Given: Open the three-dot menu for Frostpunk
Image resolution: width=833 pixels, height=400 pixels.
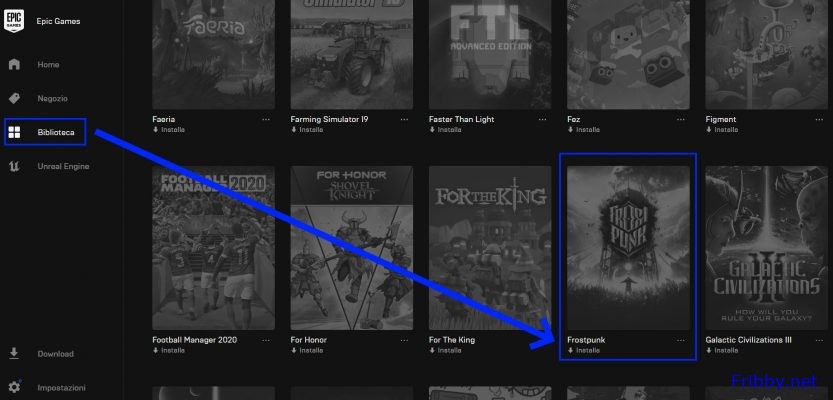Looking at the screenshot, I should click(681, 341).
